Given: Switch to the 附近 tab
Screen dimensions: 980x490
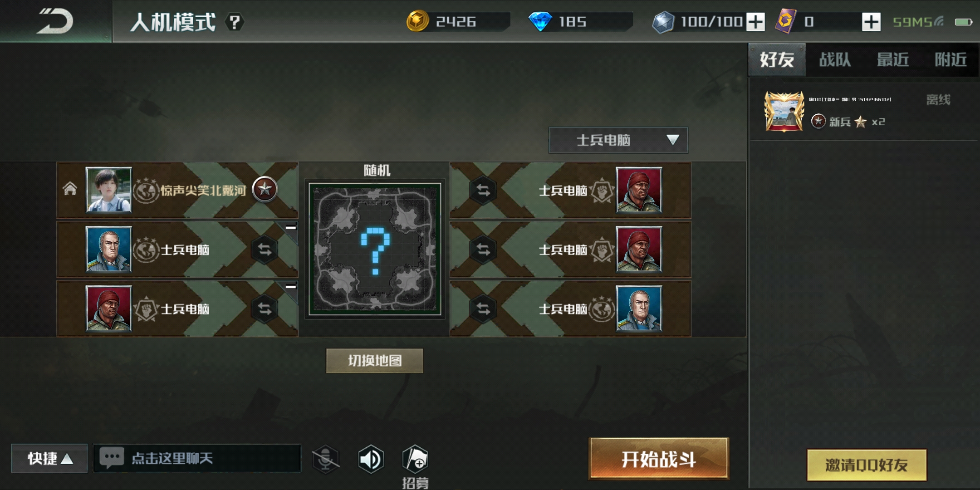Looking at the screenshot, I should [951, 59].
